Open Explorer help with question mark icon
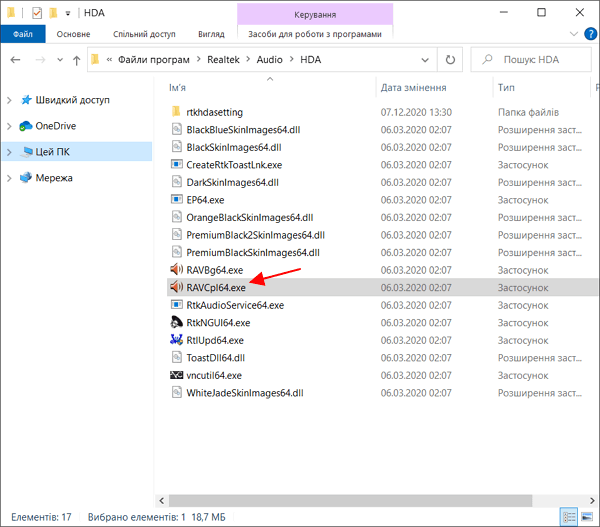The height and width of the screenshot is (527, 600). click(x=590, y=34)
